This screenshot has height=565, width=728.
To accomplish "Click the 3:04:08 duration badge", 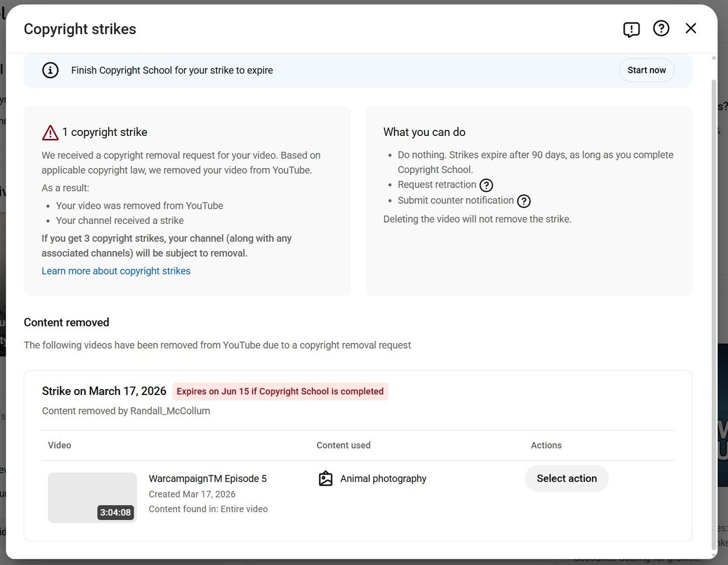I will 116,512.
